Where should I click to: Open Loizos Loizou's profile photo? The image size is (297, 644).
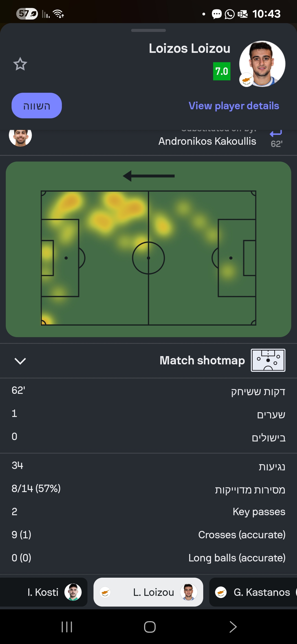point(262,64)
